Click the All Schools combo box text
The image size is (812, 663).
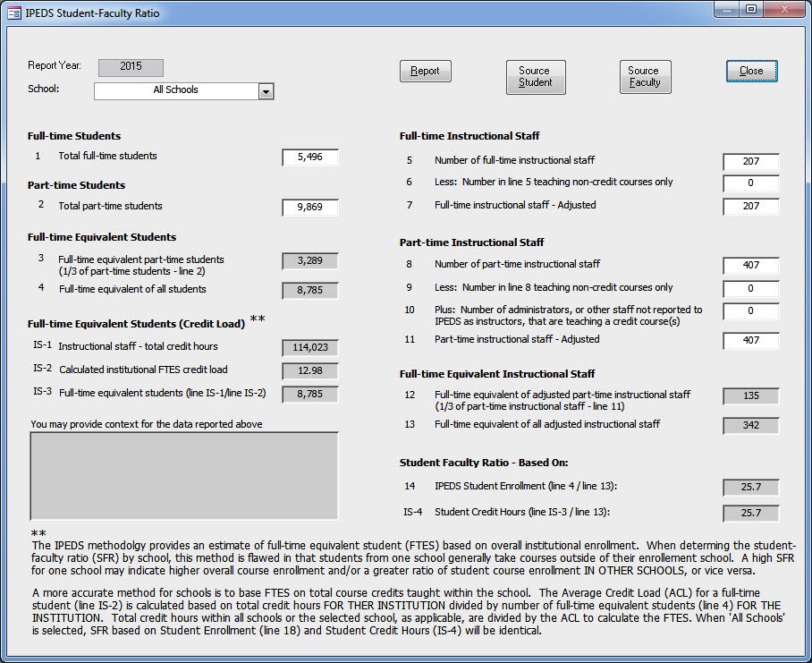pos(176,90)
